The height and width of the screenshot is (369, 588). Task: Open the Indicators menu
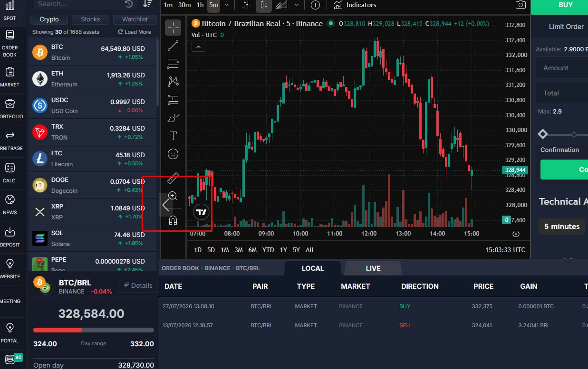point(355,5)
